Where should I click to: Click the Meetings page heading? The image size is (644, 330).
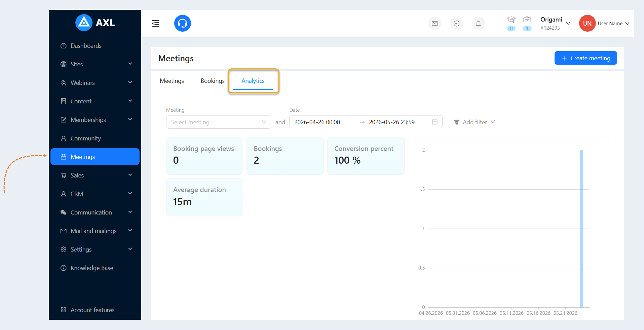176,59
